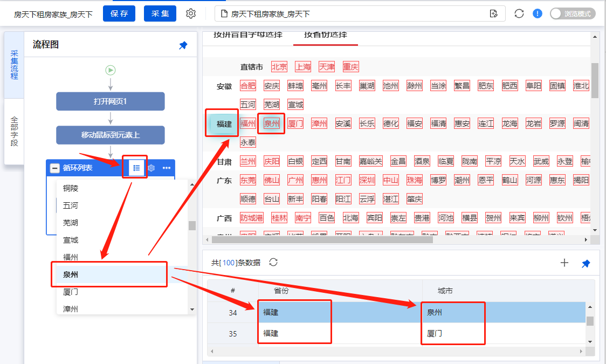Click the 保存 save button
606x364 pixels.
click(119, 13)
